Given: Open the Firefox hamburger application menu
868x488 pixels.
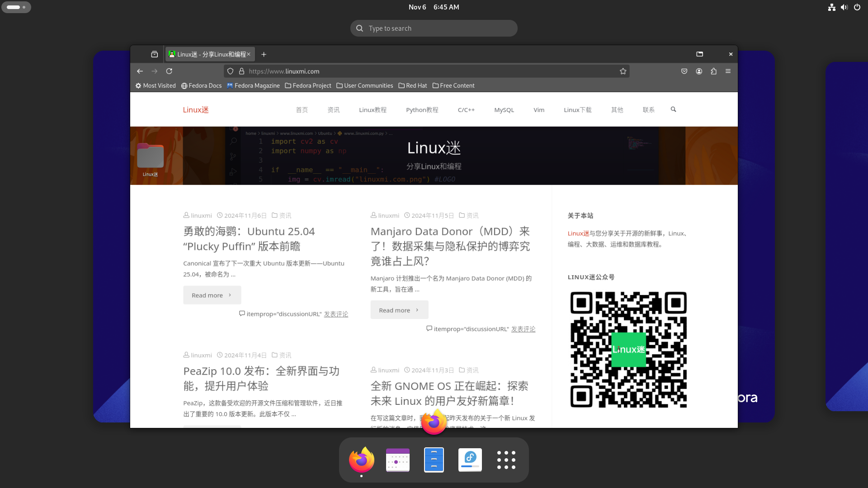Looking at the screenshot, I should point(728,71).
